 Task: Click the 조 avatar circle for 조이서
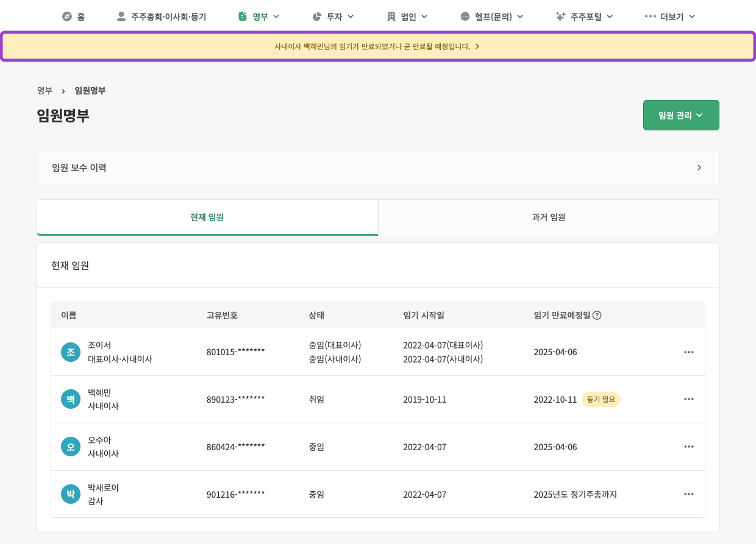pyautogui.click(x=70, y=351)
